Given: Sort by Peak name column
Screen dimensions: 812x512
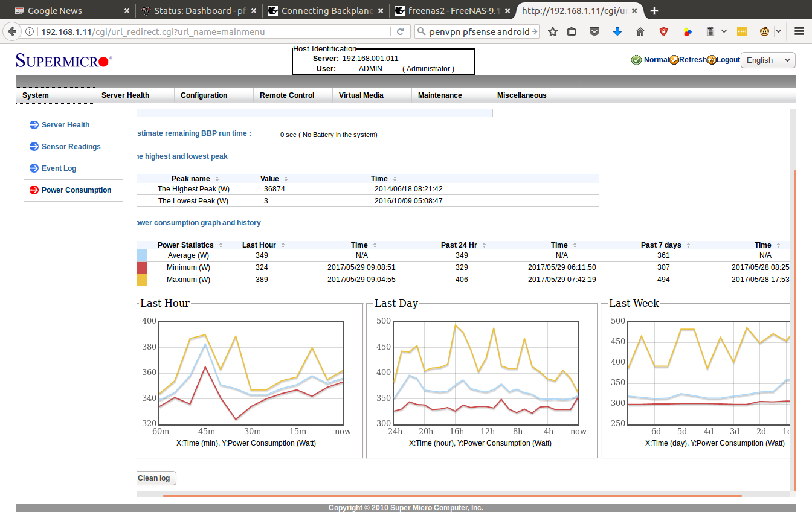Looking at the screenshot, I should (x=195, y=179).
